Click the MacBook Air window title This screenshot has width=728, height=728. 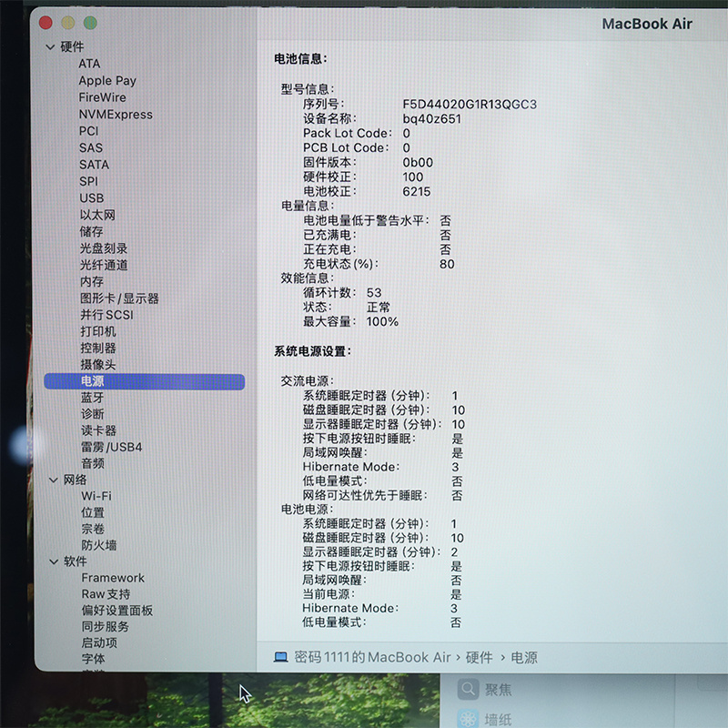[647, 24]
